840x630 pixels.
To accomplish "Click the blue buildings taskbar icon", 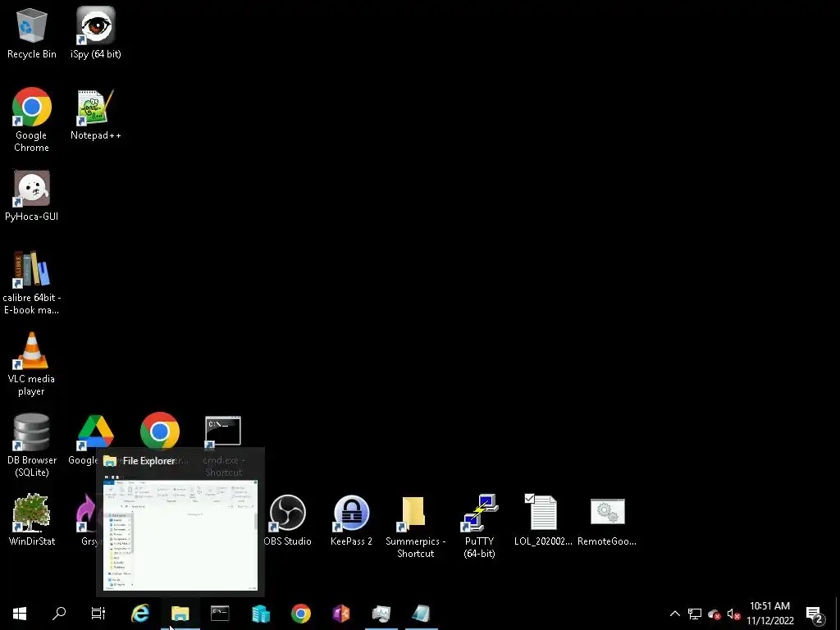I will [x=260, y=614].
